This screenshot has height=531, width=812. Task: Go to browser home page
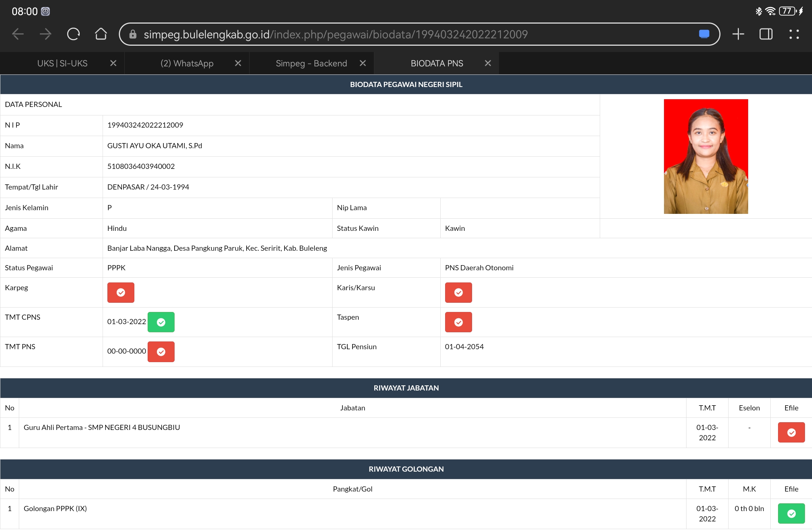point(101,34)
